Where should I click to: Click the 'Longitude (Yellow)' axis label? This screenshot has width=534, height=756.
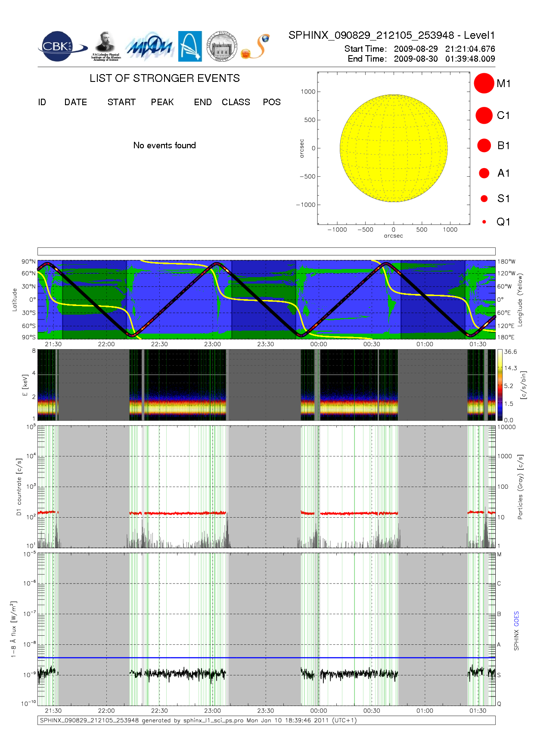click(x=520, y=300)
